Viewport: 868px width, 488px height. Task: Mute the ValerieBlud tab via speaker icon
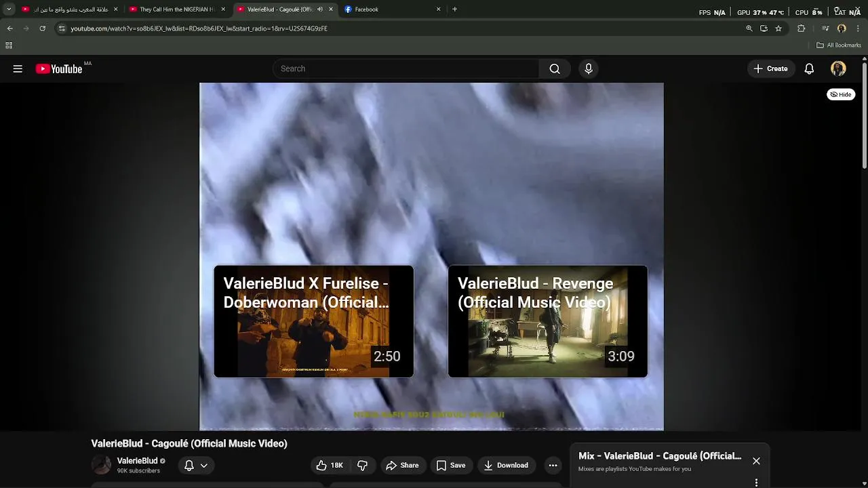320,9
